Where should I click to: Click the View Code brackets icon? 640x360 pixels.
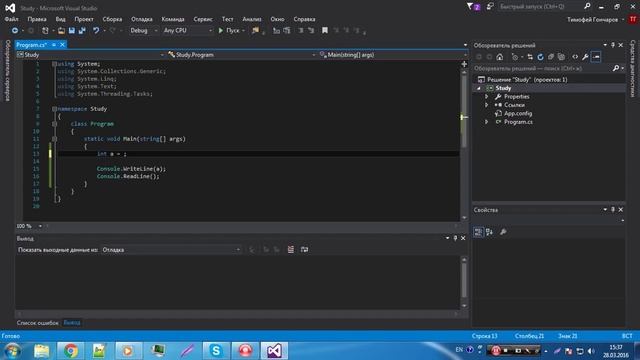click(x=575, y=57)
